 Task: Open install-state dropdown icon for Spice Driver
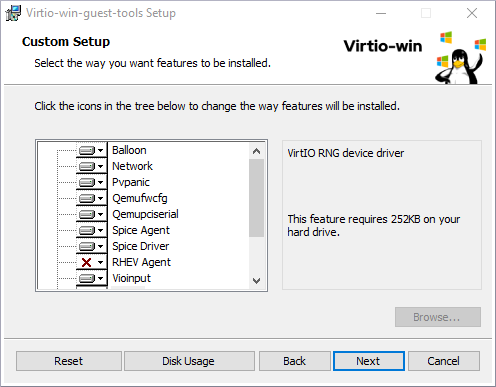pyautogui.click(x=92, y=246)
